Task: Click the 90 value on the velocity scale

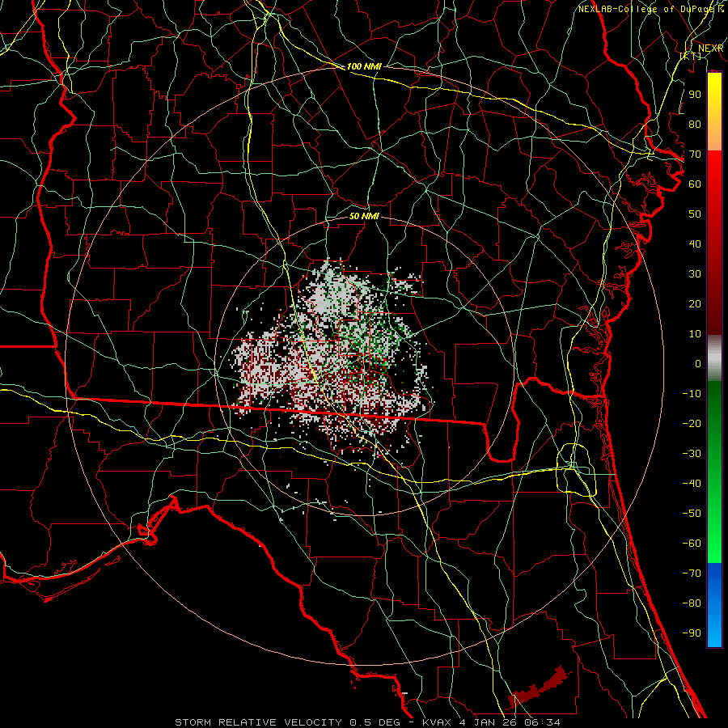Action: tap(695, 95)
